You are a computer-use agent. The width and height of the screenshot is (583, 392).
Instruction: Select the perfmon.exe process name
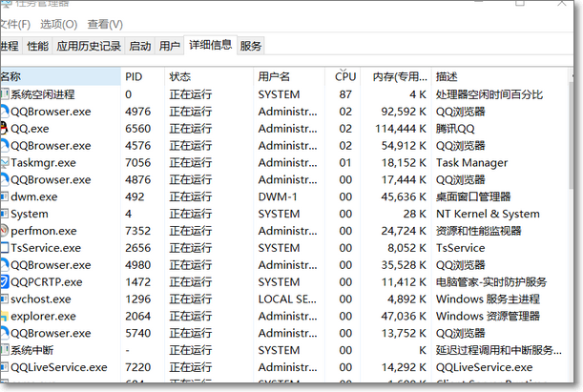click(x=44, y=231)
